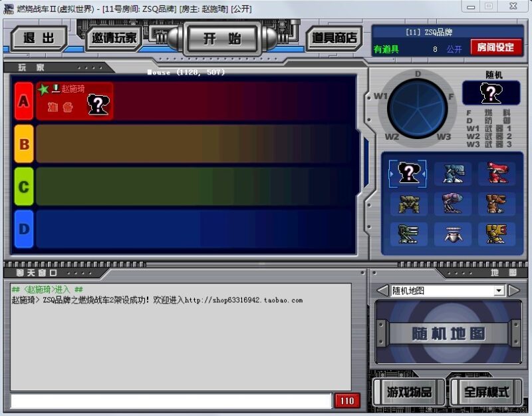This screenshot has width=532, height=416.
Task: Select the olive-yellow tank in middle row
Action: pyautogui.click(x=408, y=204)
